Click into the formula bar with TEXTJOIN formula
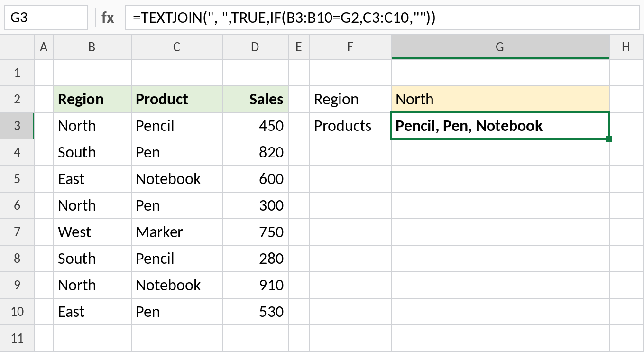The width and height of the screenshot is (644, 352). [x=383, y=18]
